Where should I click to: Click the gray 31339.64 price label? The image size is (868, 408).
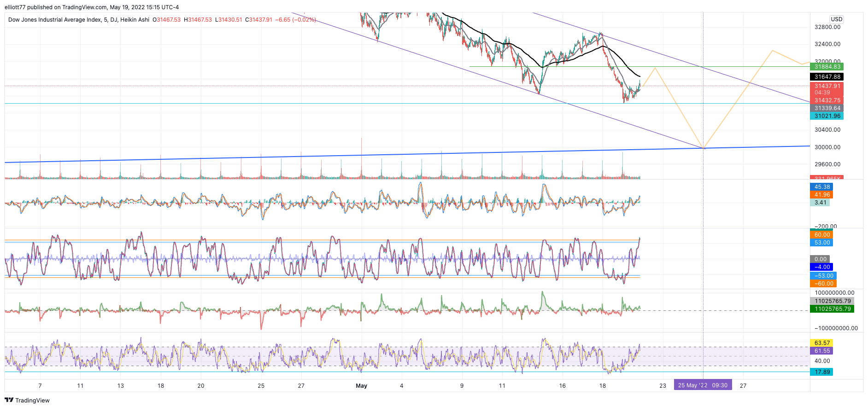pyautogui.click(x=827, y=108)
